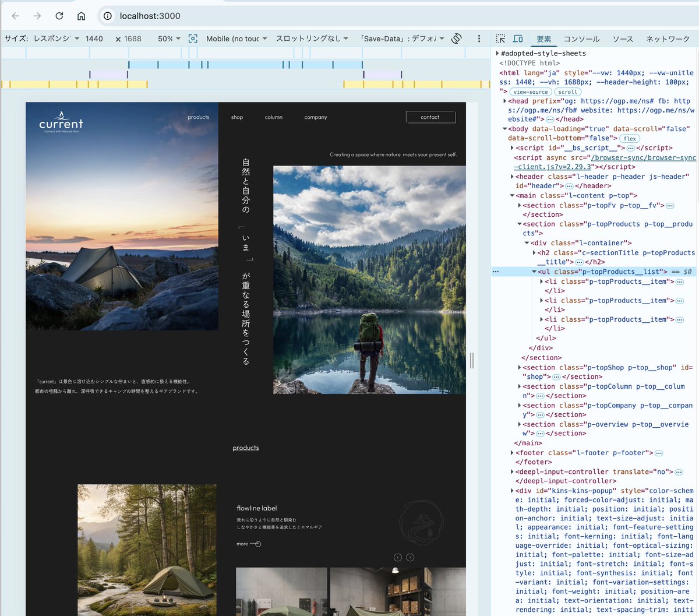Click the lake and hiker hero image

pos(369,280)
